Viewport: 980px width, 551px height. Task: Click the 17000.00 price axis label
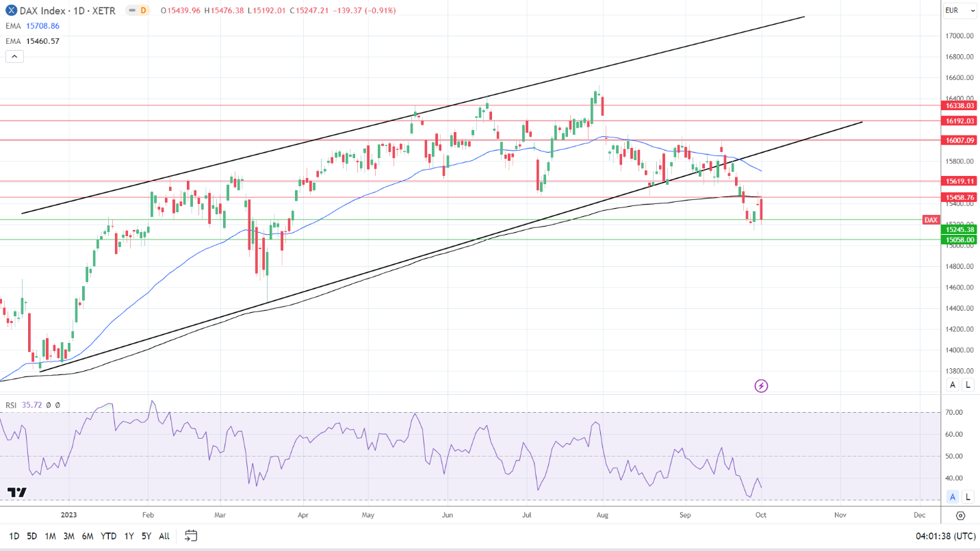960,36
